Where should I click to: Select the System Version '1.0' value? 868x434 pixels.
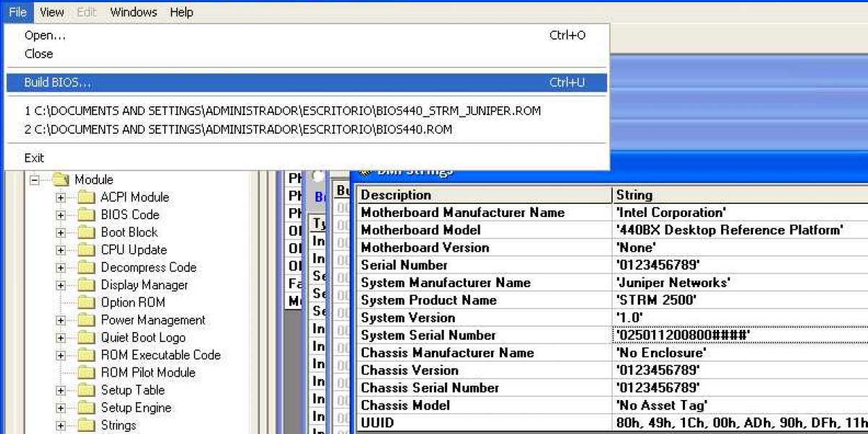pos(741,318)
